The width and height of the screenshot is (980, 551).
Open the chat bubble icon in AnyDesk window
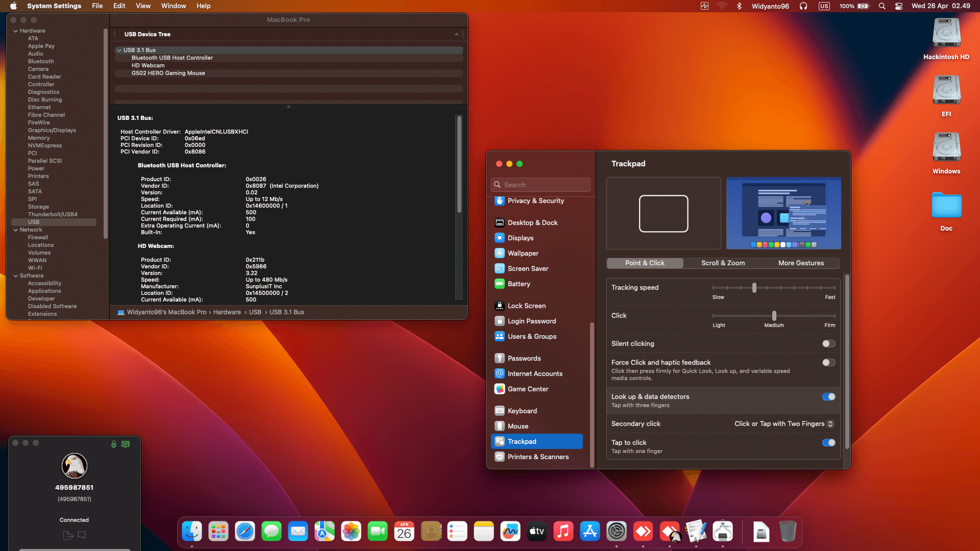click(x=82, y=535)
